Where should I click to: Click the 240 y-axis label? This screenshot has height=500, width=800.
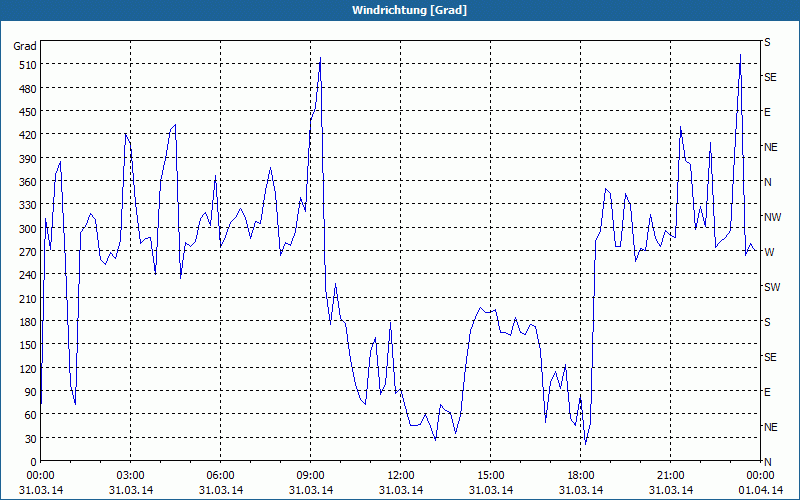(x=28, y=275)
